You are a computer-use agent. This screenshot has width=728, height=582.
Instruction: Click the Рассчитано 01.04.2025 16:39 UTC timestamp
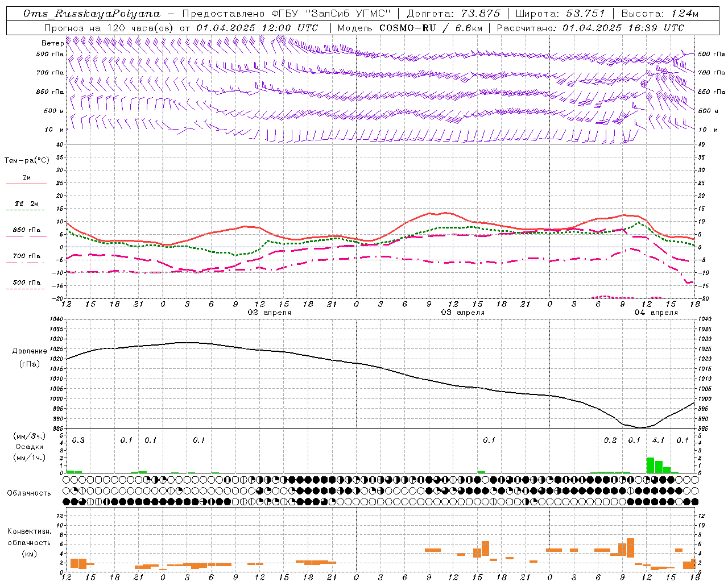(x=591, y=28)
